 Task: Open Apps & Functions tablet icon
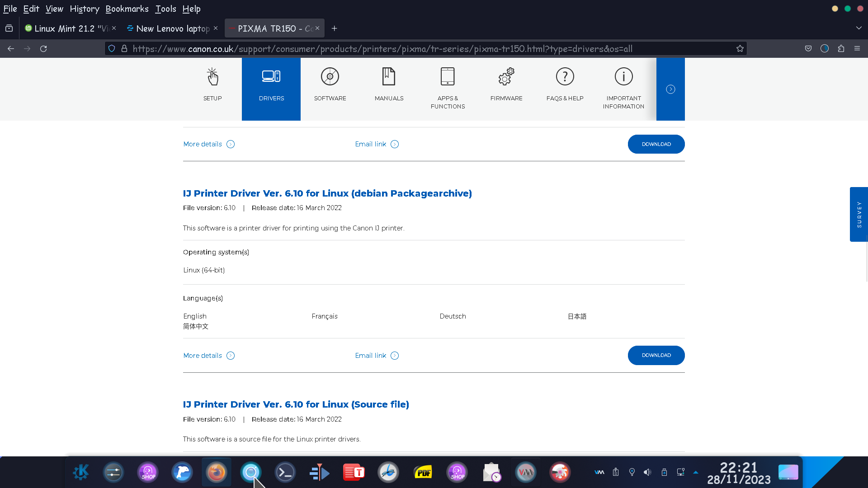click(x=448, y=77)
